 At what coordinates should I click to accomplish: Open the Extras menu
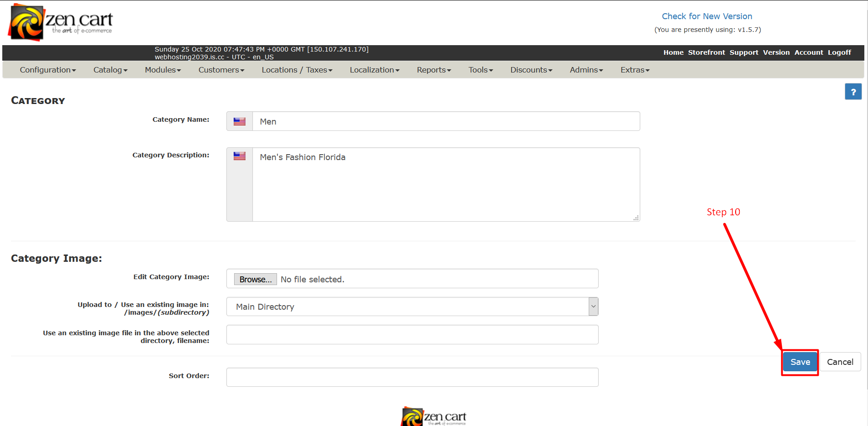coord(635,70)
